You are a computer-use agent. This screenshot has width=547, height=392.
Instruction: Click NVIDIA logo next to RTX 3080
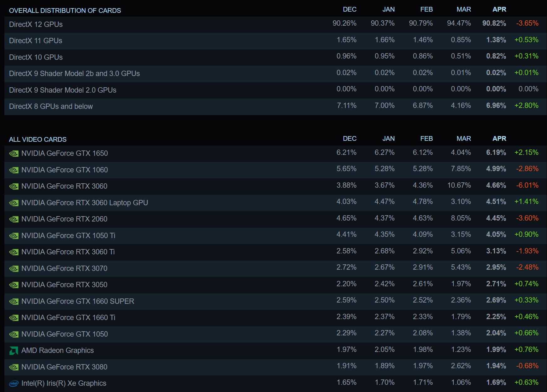[x=14, y=367]
